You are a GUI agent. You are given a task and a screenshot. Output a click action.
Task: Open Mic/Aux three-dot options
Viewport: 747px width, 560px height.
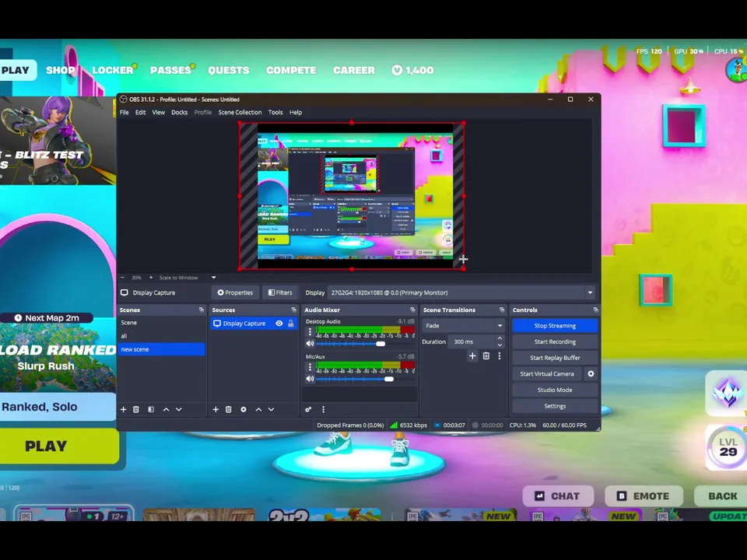[x=310, y=366]
